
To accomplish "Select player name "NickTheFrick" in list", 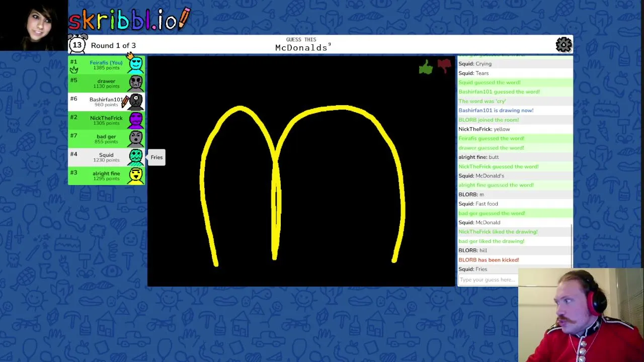I will tap(106, 118).
